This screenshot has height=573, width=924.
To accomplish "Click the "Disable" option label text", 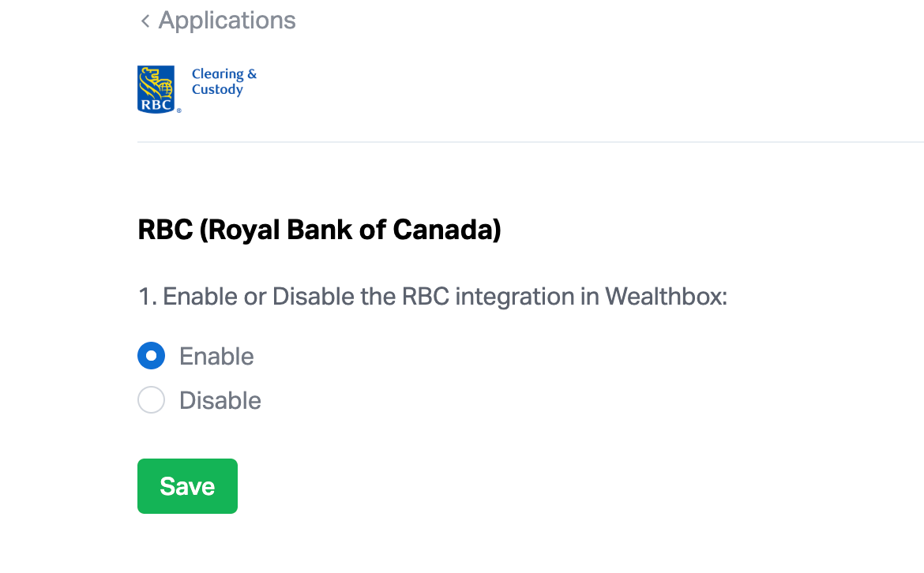I will tap(220, 401).
